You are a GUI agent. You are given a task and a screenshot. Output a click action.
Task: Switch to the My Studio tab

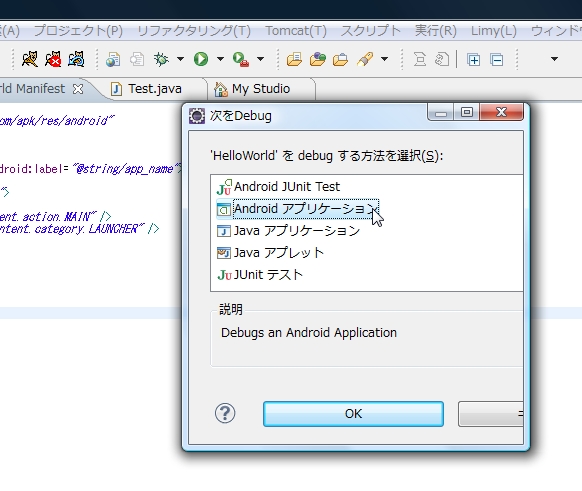261,89
